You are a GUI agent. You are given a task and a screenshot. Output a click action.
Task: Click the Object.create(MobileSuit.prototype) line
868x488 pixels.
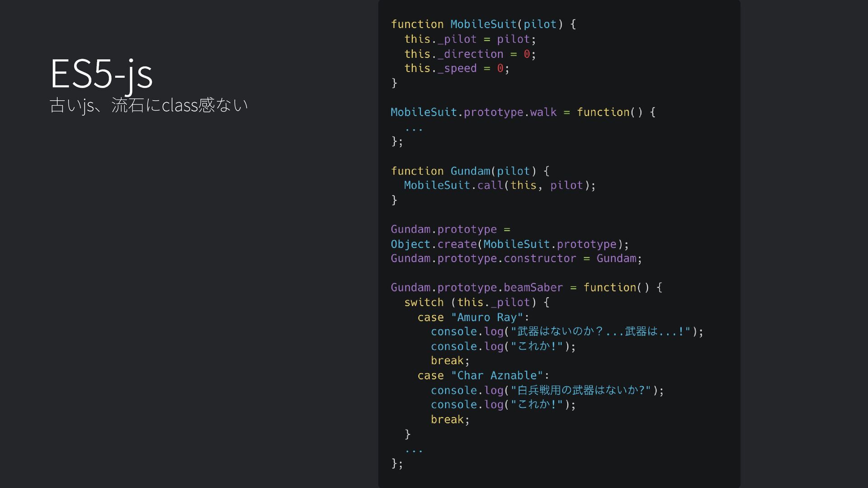[509, 244]
